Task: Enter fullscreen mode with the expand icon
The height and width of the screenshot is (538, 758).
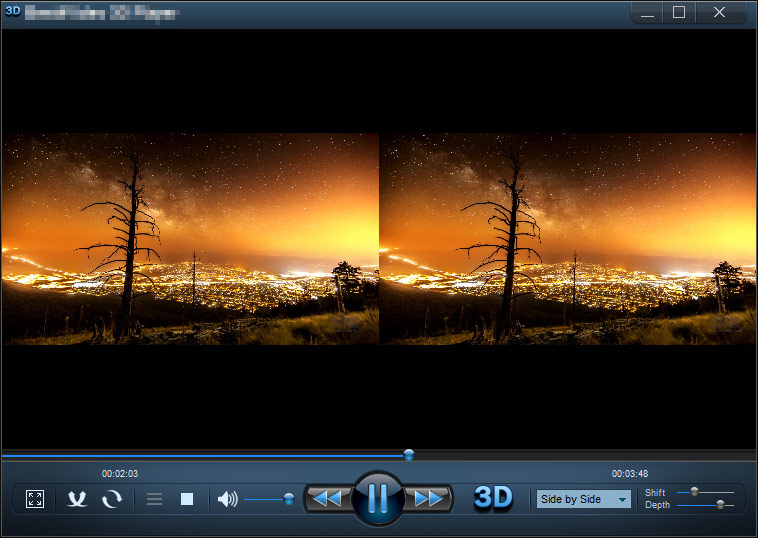Action: pos(35,499)
